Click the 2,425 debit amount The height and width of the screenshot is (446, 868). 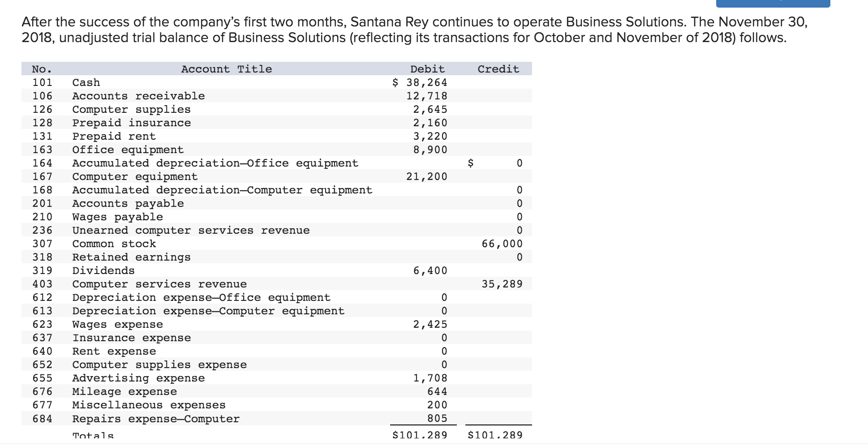click(x=430, y=324)
